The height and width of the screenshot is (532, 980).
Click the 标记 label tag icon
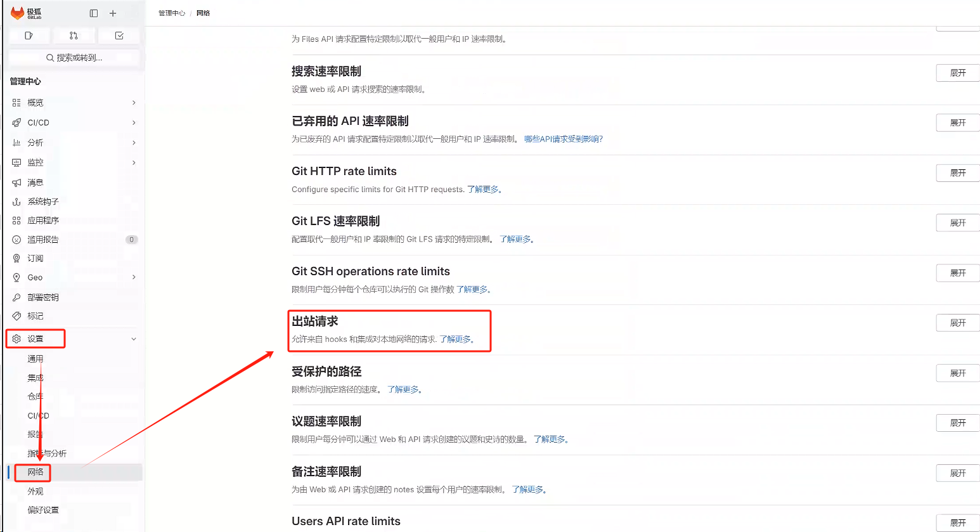[x=16, y=316]
